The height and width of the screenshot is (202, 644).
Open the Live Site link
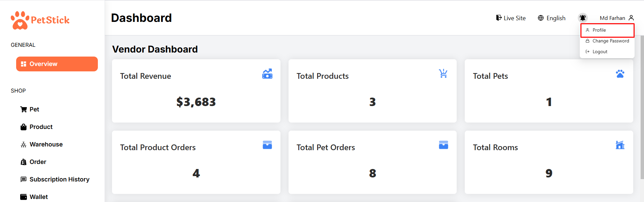click(x=511, y=18)
